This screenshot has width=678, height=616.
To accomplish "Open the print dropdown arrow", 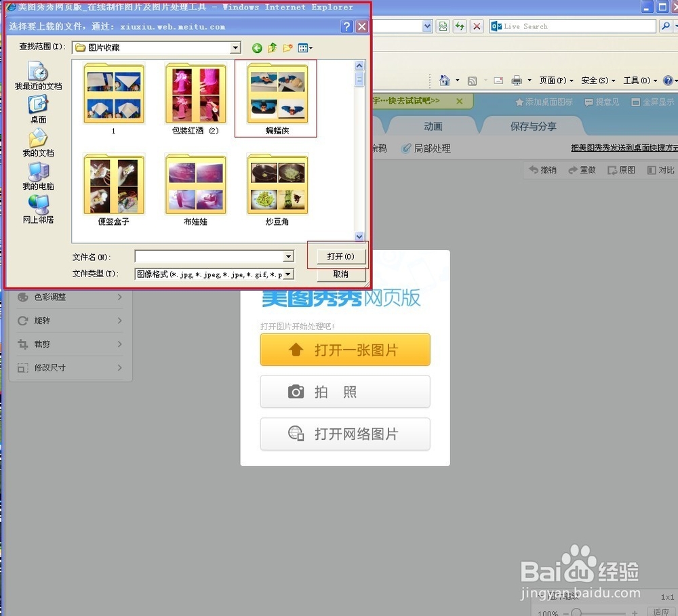I will (530, 81).
